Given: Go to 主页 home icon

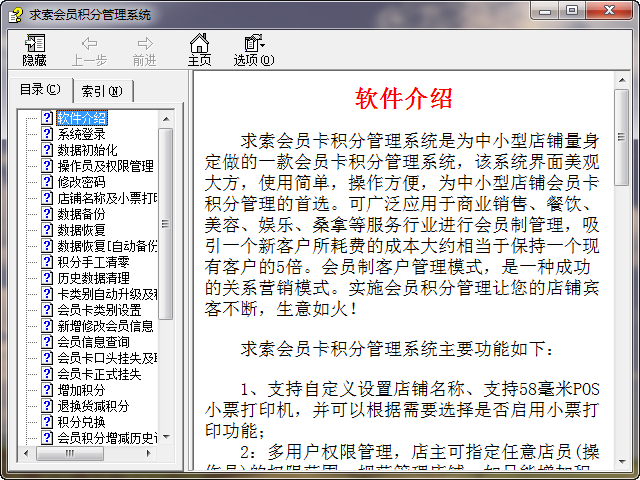Looking at the screenshot, I should (200, 43).
